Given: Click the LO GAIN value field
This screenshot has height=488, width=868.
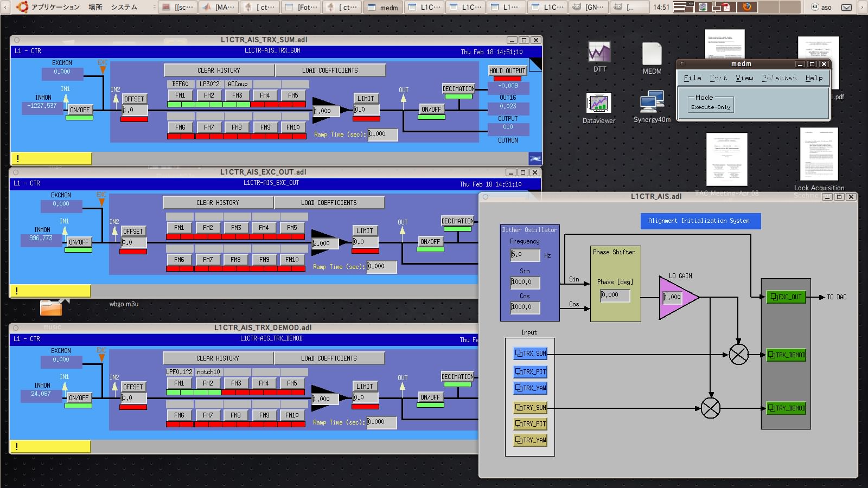Looking at the screenshot, I should click(x=672, y=297).
